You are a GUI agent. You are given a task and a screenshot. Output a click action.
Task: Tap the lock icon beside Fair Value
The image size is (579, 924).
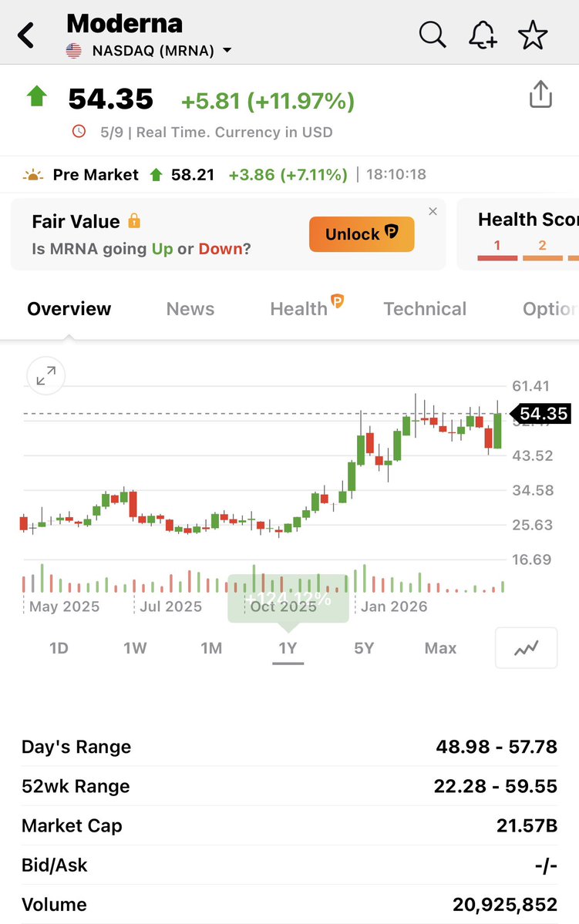point(134,221)
